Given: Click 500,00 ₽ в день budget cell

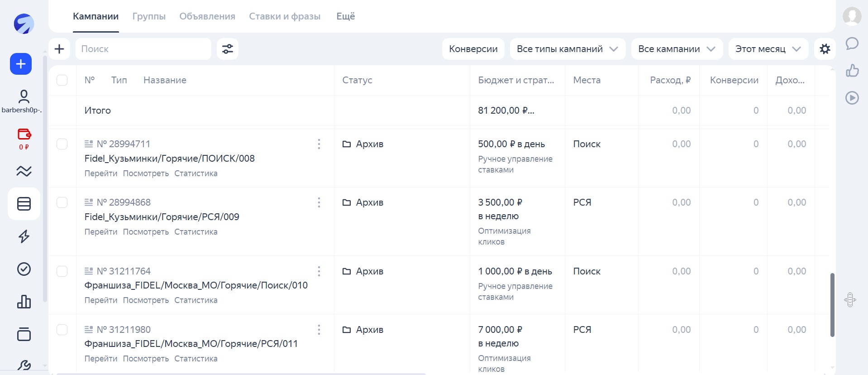Looking at the screenshot, I should pyautogui.click(x=511, y=144).
